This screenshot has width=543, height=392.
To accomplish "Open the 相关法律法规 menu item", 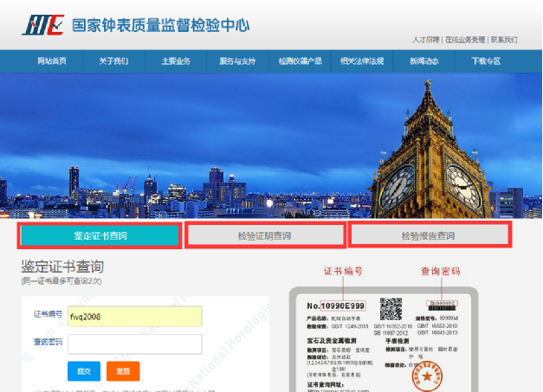I will 362,61.
